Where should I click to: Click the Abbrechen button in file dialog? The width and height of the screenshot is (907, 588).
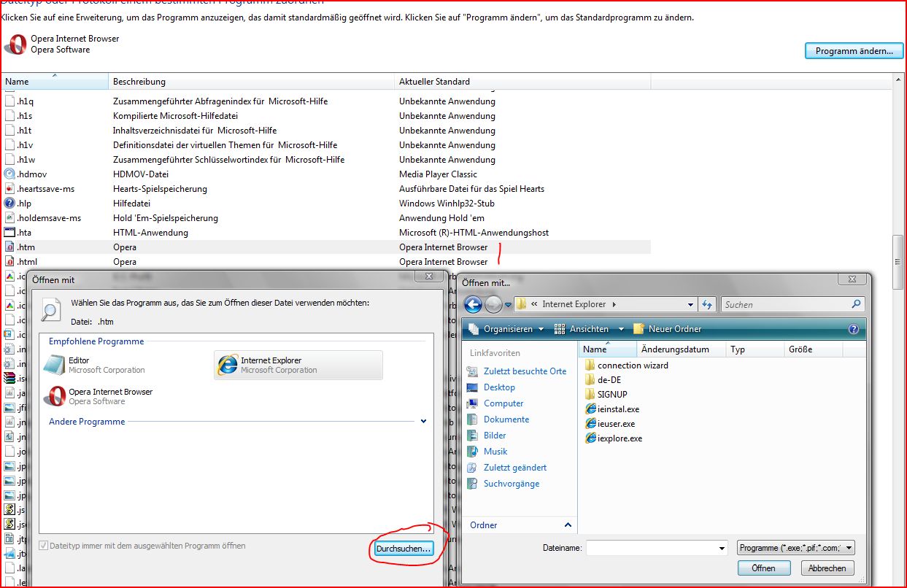[827, 568]
